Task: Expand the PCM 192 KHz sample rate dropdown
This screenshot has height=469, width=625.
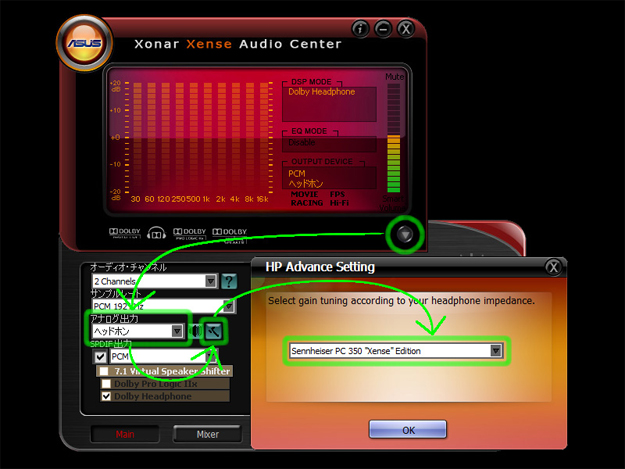Action: (x=228, y=306)
